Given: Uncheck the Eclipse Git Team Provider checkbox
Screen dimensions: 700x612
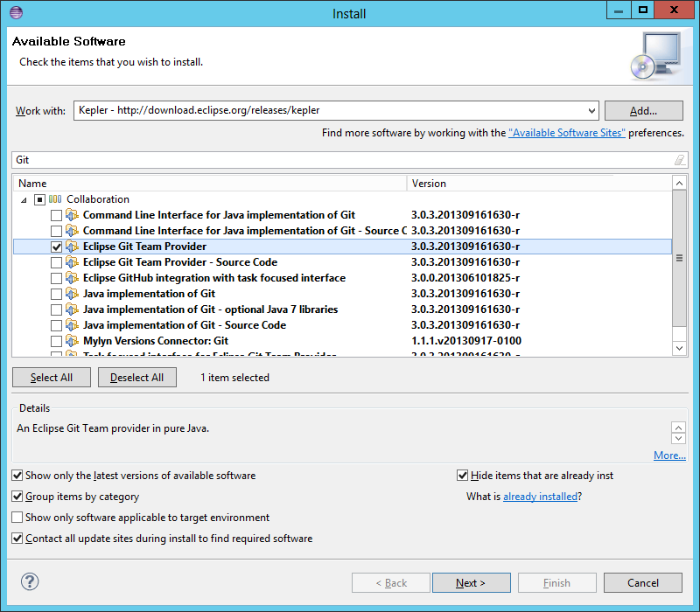Looking at the screenshot, I should tap(57, 247).
